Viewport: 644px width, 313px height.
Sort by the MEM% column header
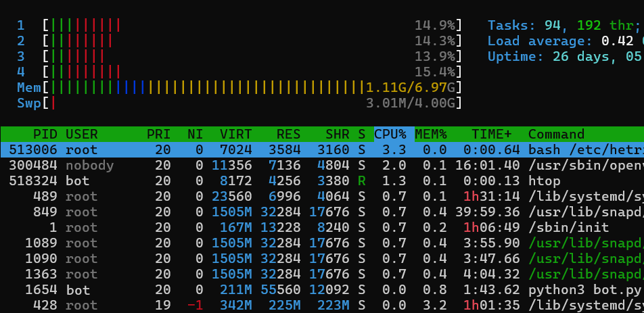pos(431,134)
